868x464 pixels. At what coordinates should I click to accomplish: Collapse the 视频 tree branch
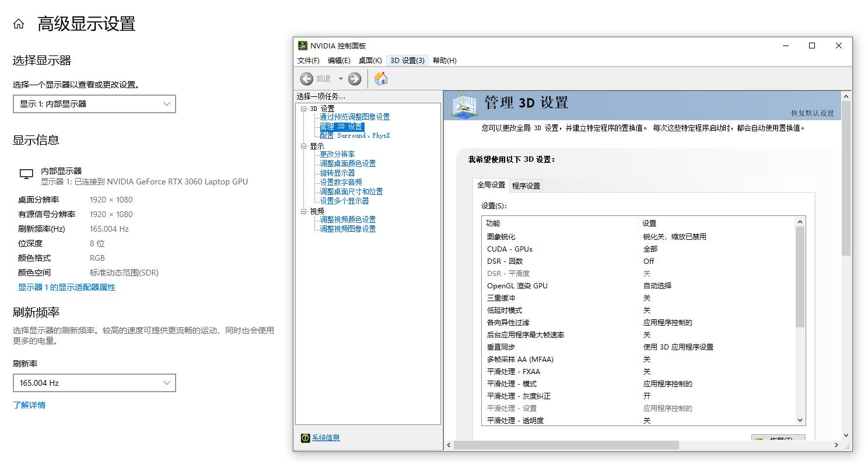pos(302,211)
